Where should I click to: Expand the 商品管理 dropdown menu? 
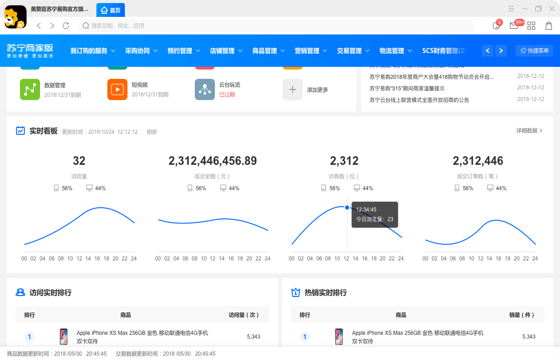click(268, 51)
